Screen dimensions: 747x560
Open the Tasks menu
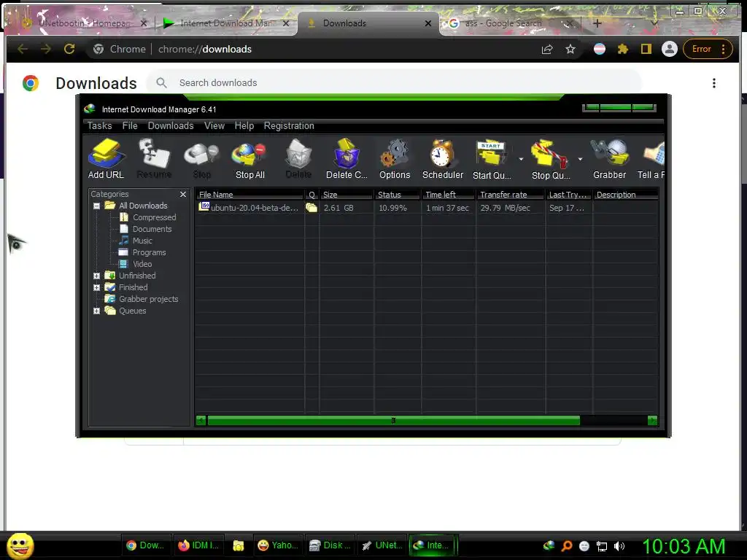tap(99, 125)
